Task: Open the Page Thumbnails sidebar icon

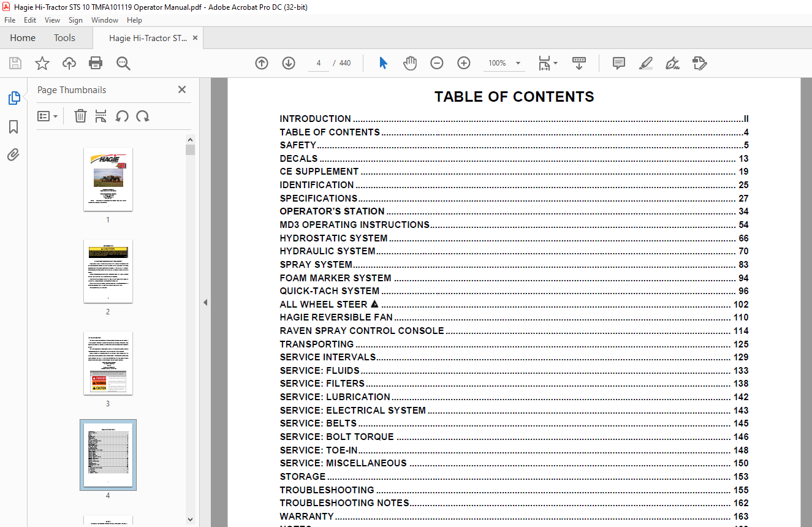Action: (x=13, y=98)
